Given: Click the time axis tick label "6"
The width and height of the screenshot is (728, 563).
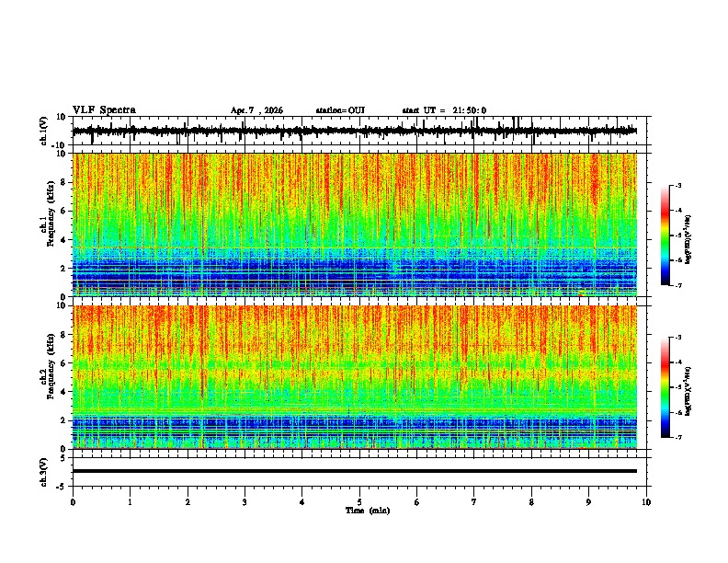Looking at the screenshot, I should (417, 502).
